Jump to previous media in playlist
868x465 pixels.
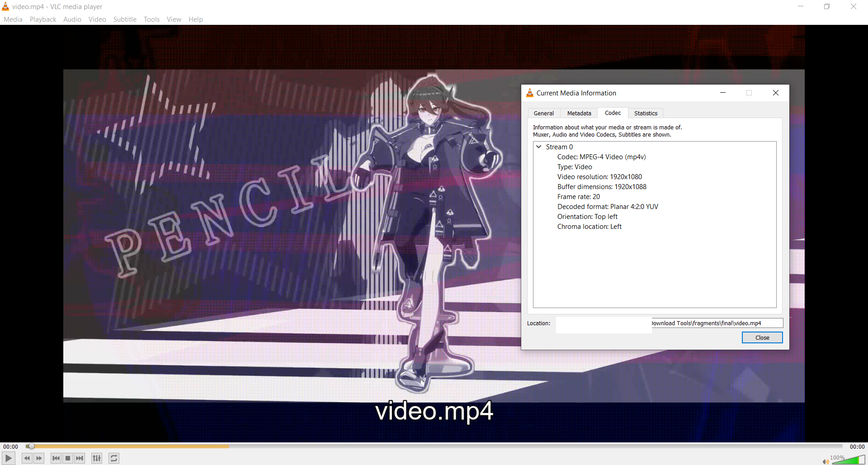56,458
